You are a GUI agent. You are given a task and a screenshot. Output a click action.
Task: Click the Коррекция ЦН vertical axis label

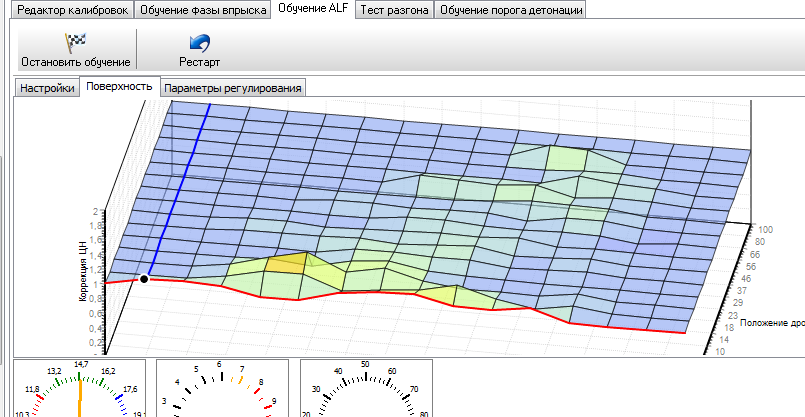tap(100, 260)
